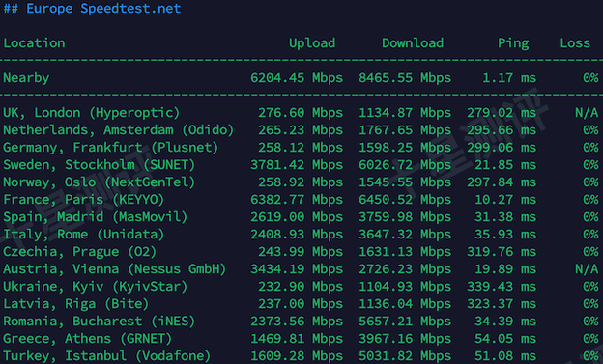Click 'Turkey, Istanbul (Vodafone)' row label
The height and width of the screenshot is (364, 603).
107,356
